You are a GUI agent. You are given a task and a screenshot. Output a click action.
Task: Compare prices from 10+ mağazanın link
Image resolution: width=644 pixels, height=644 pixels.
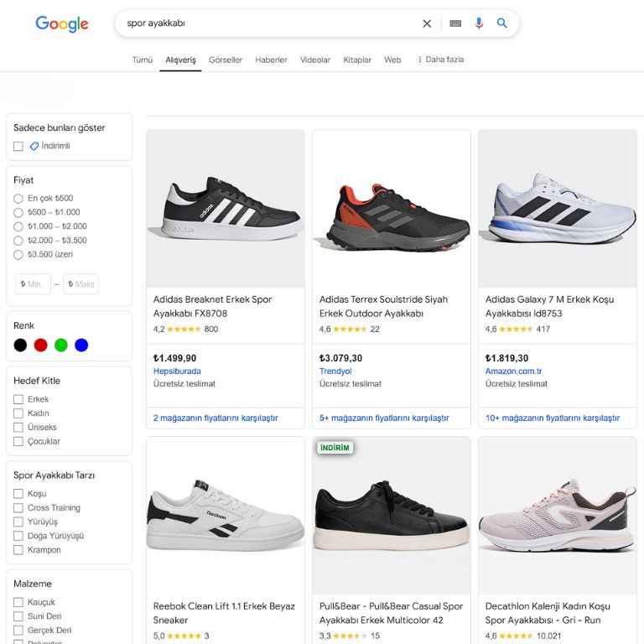point(553,418)
